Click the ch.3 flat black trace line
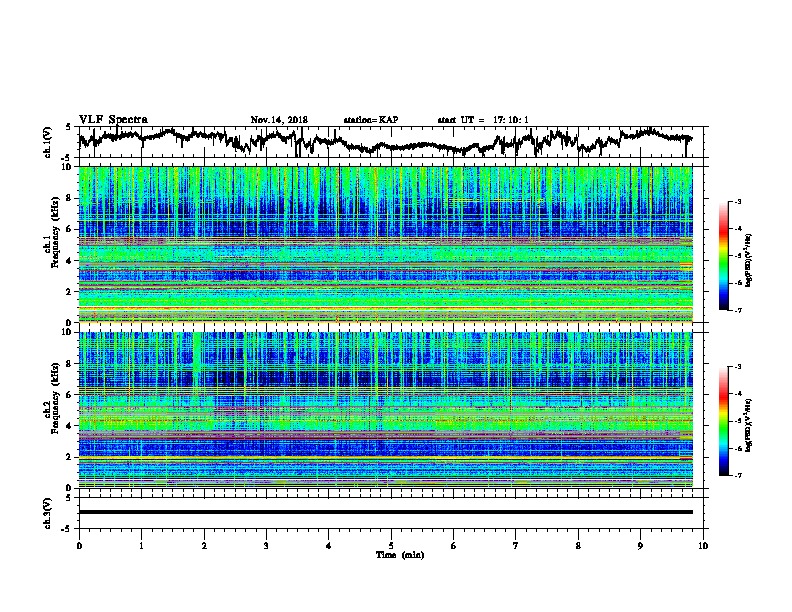The height and width of the screenshot is (612, 792). point(385,512)
